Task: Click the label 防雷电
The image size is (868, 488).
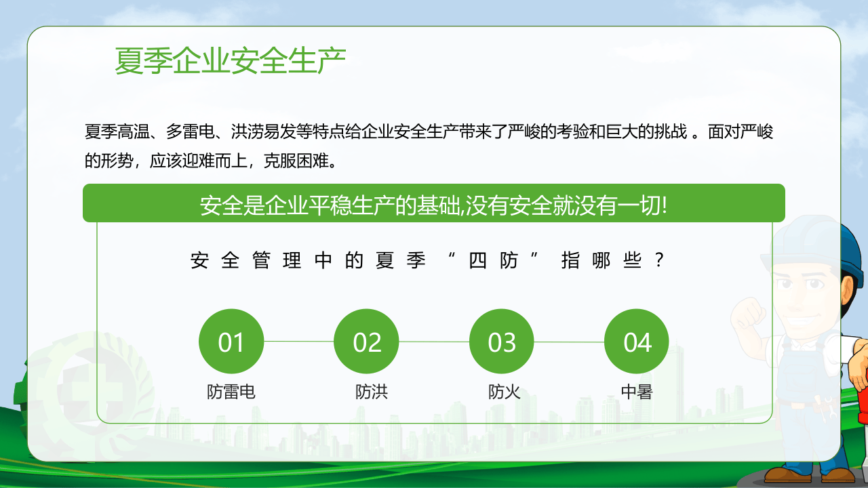Action: [x=231, y=392]
